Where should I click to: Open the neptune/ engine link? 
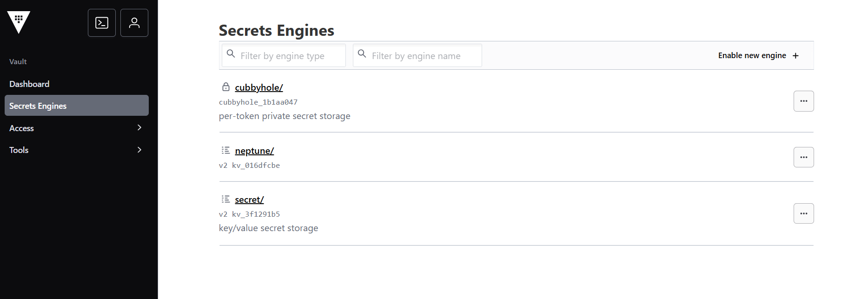pyautogui.click(x=254, y=151)
